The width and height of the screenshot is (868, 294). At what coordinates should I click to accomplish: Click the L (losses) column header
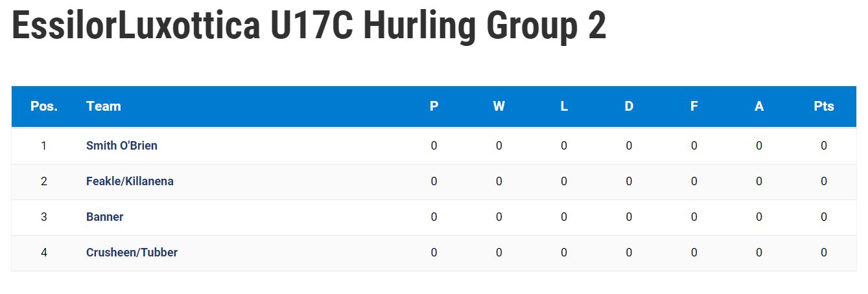(564, 106)
